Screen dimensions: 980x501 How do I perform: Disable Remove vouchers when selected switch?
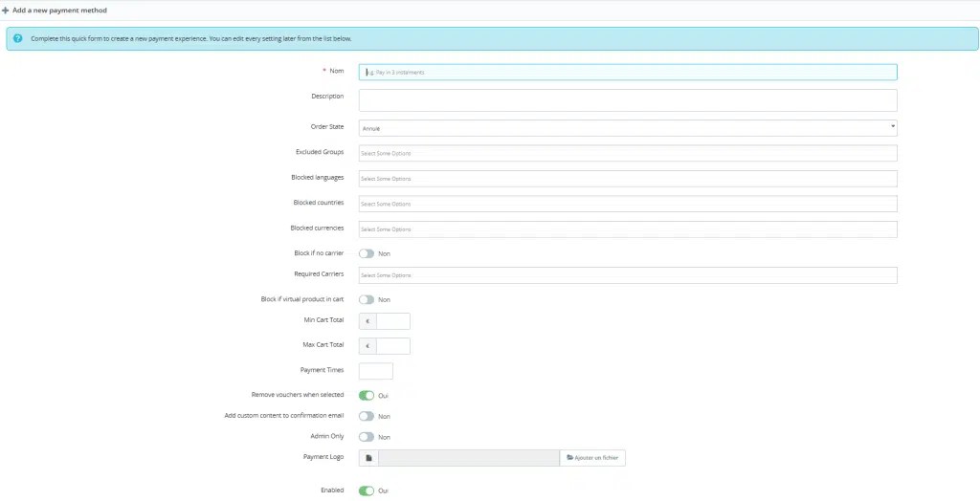367,396
